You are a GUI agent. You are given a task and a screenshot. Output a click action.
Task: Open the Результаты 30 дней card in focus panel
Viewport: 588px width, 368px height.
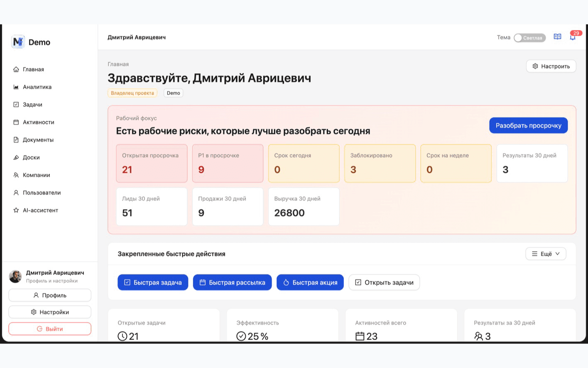click(x=532, y=163)
